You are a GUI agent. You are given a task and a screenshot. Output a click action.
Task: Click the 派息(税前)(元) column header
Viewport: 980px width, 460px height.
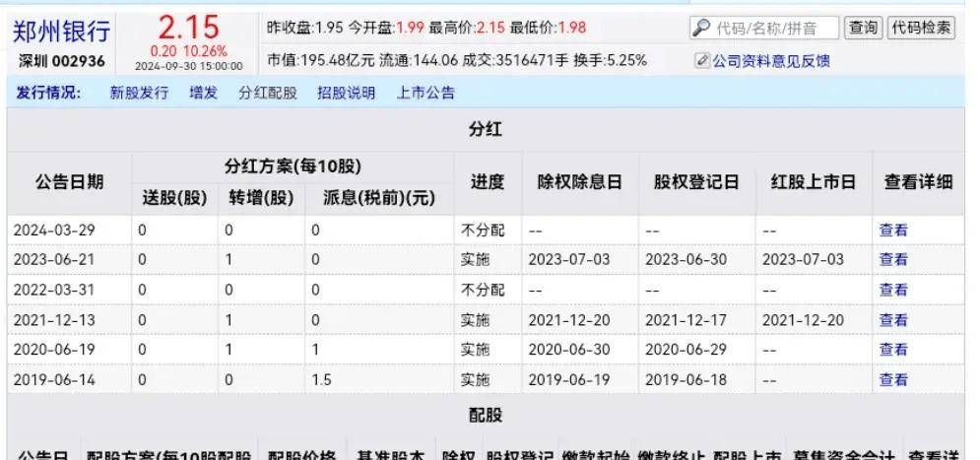tap(379, 198)
